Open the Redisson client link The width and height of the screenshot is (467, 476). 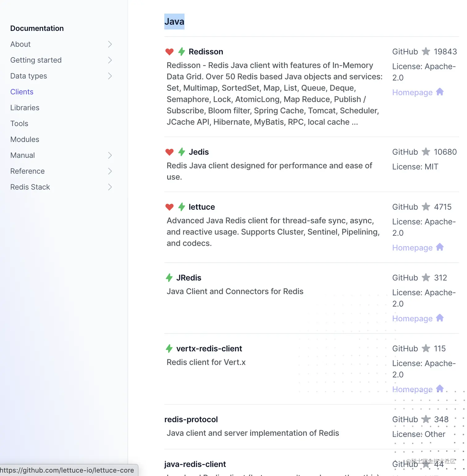pos(206,52)
